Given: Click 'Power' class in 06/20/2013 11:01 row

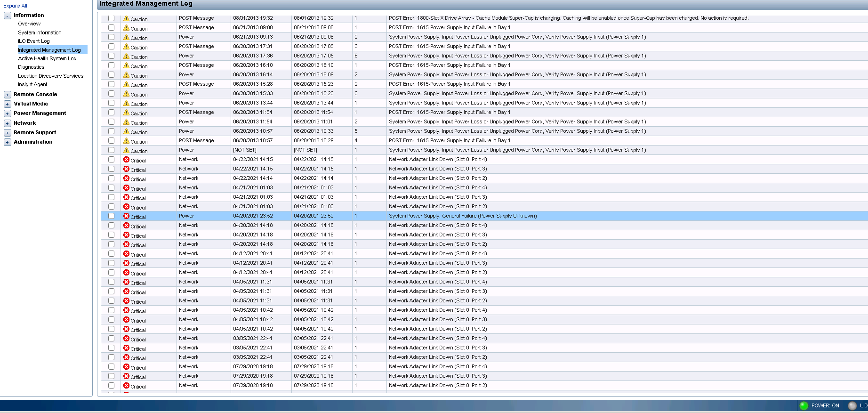Looking at the screenshot, I should (186, 121).
